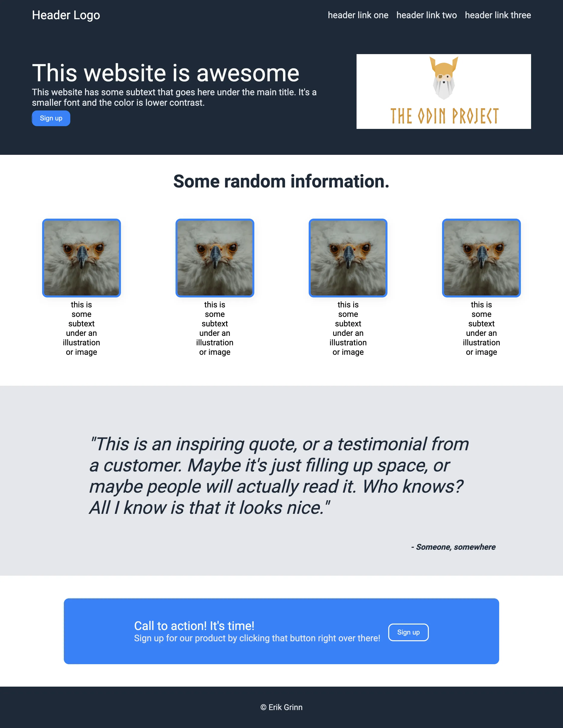Click the 'Sign up' button in call-to-action
This screenshot has width=563, height=728.
pyautogui.click(x=408, y=632)
